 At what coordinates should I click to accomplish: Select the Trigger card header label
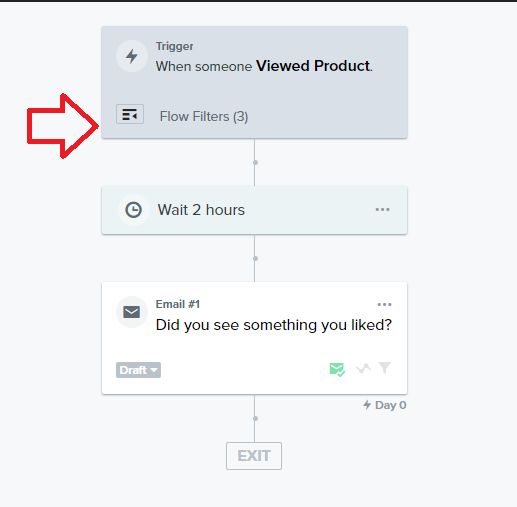pos(174,46)
